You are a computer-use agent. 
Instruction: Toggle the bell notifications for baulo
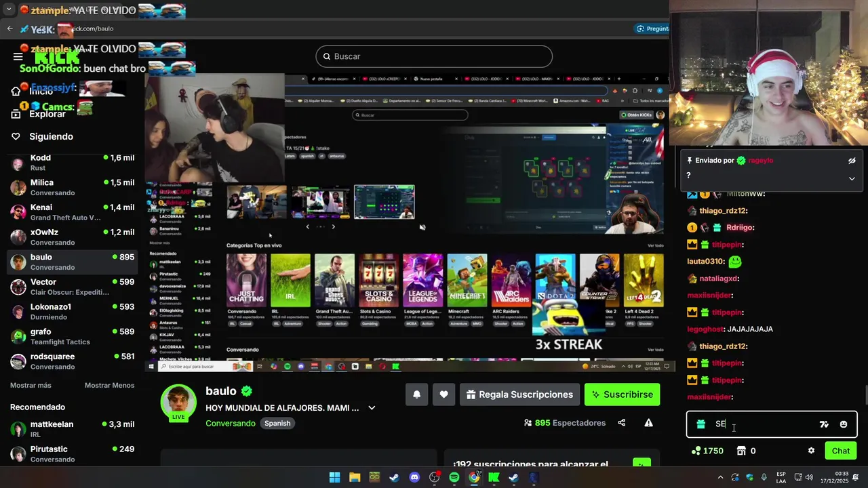click(x=417, y=394)
